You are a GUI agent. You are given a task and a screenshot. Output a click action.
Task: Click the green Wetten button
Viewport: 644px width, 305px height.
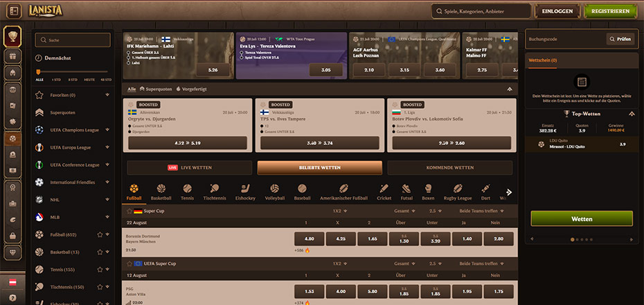(582, 218)
